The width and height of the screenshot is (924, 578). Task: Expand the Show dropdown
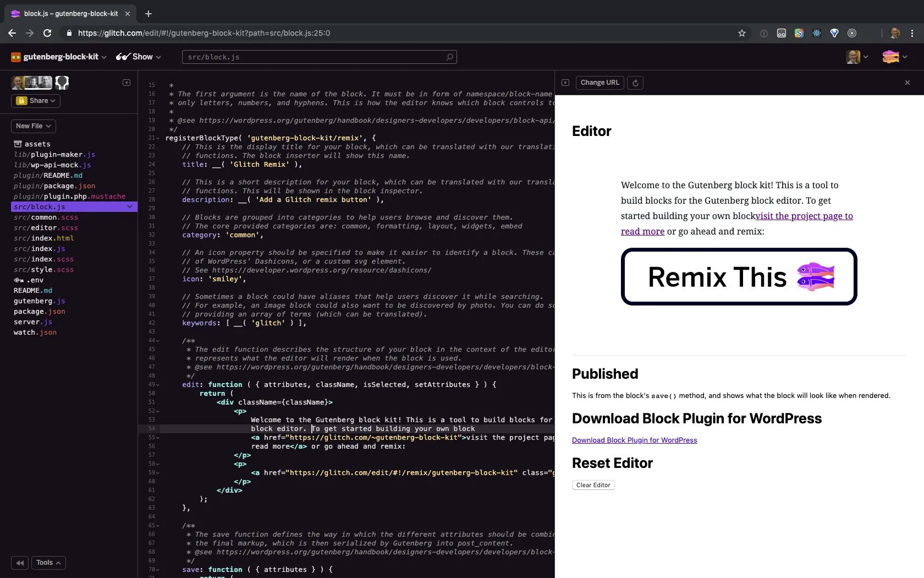point(158,57)
